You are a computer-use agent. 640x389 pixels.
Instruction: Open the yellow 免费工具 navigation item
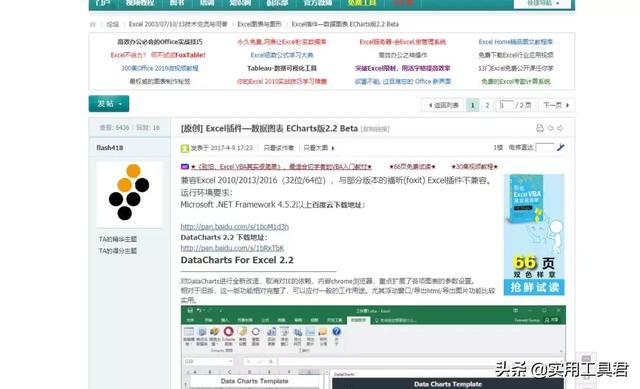[362, 3]
